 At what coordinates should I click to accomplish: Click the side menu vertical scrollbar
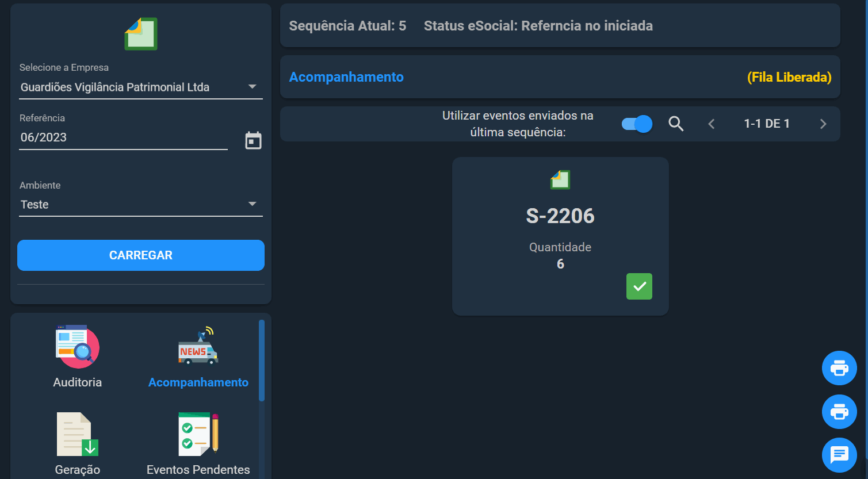pos(262,361)
